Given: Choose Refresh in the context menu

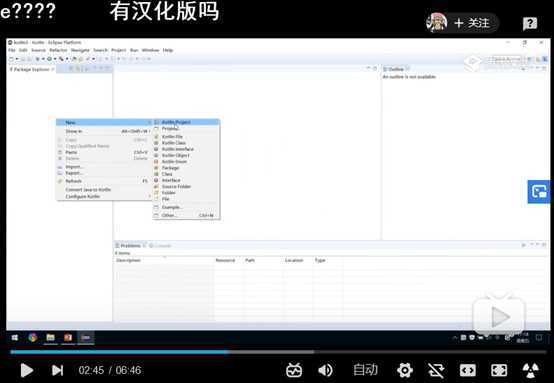Looking at the screenshot, I should 104,181.
